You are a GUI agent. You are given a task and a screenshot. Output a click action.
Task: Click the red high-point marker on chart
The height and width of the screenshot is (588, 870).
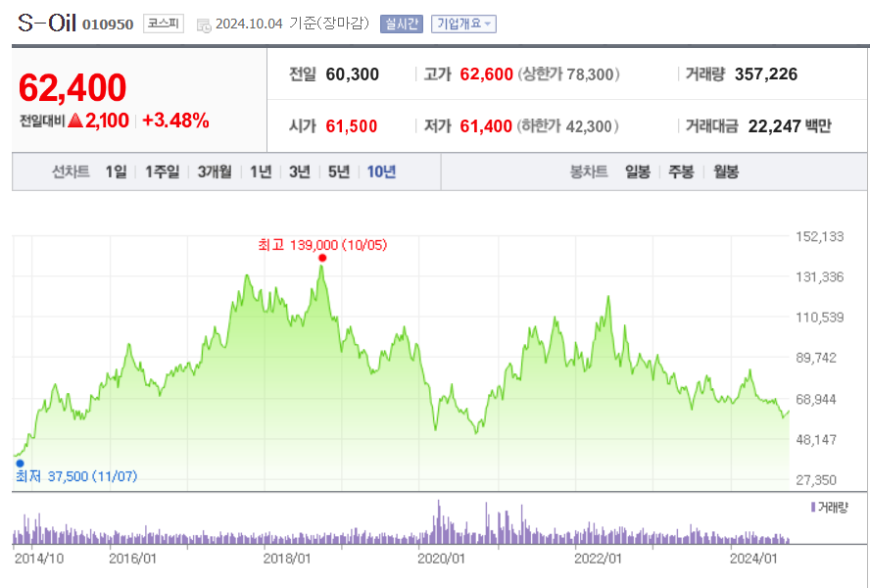tap(322, 258)
